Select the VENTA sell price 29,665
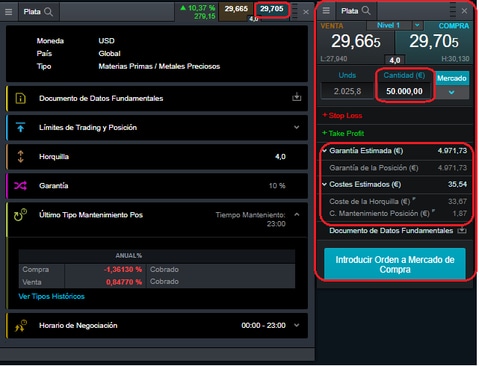 (355, 42)
